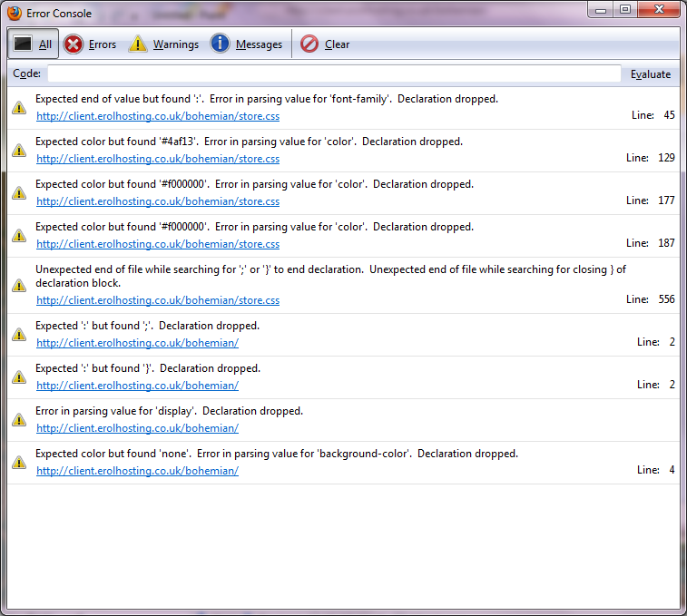Maximize the Error Console window

pyautogui.click(x=625, y=10)
